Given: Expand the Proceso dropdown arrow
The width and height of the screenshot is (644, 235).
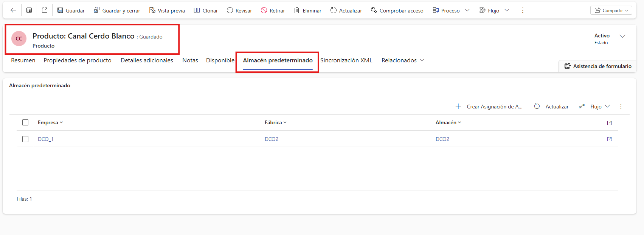Looking at the screenshot, I should coord(467,10).
